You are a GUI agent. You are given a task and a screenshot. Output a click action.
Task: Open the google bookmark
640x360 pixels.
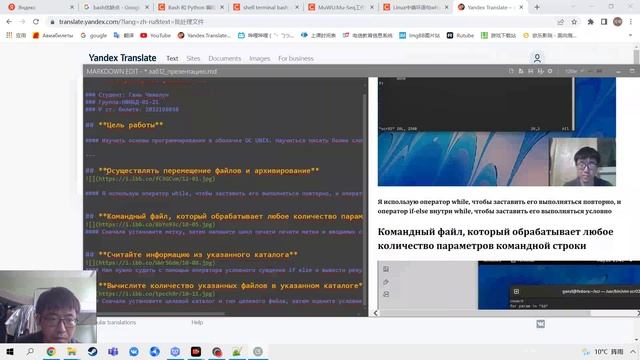point(93,36)
